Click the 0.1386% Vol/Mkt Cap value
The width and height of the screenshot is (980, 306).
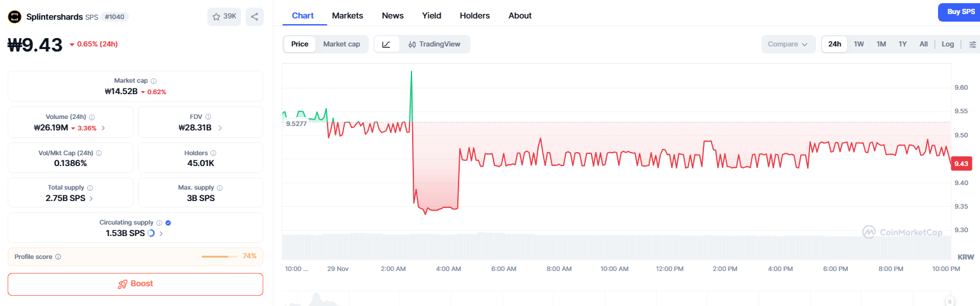pos(71,163)
